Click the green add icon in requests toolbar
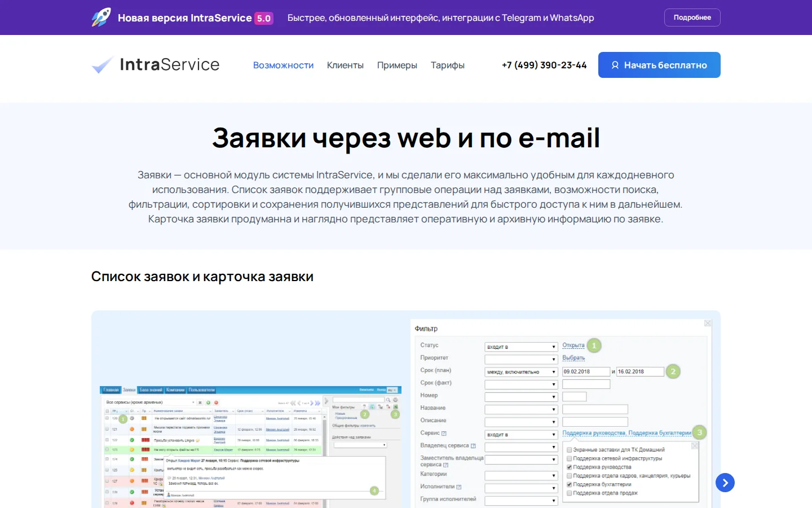This screenshot has width=812, height=508. (x=208, y=402)
